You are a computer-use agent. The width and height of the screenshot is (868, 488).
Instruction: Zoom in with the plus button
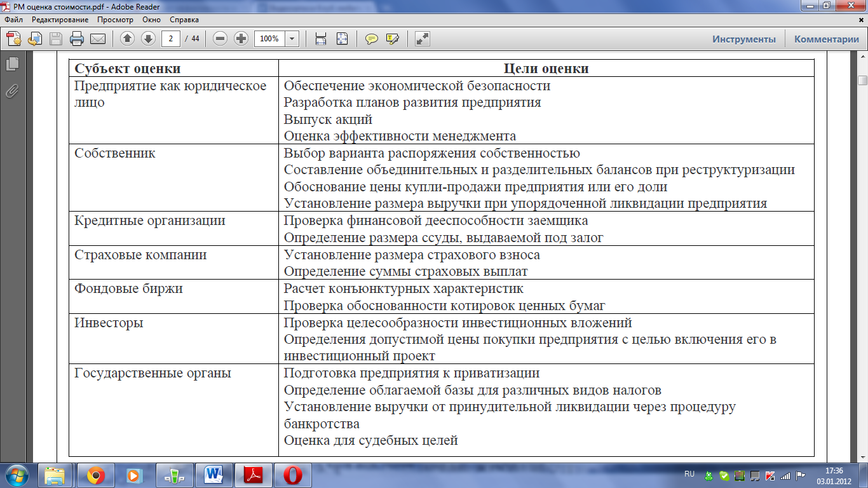click(241, 39)
